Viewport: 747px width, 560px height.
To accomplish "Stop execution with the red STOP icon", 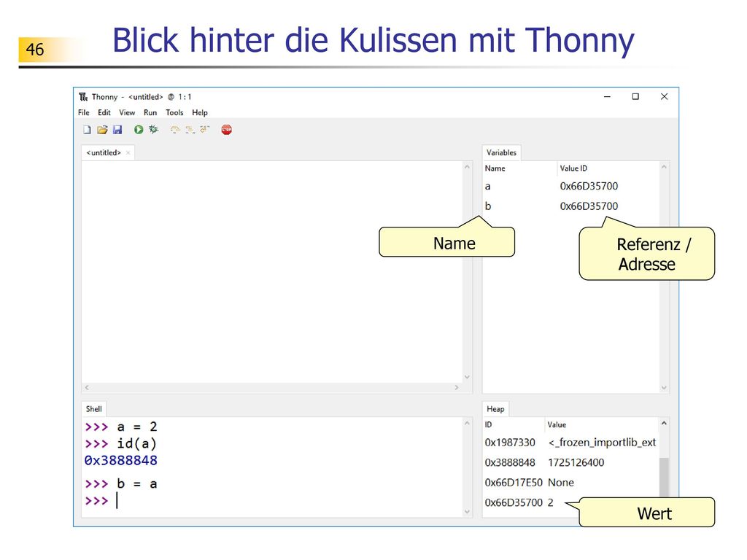I will click(x=227, y=130).
